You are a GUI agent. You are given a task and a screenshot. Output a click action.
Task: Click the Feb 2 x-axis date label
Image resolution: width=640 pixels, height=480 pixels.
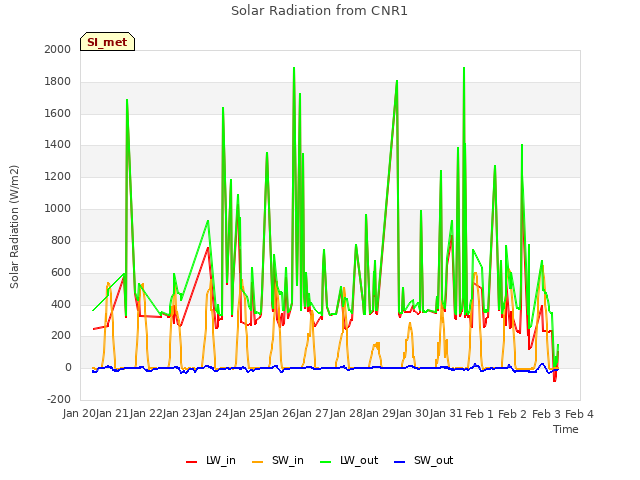tap(513, 414)
